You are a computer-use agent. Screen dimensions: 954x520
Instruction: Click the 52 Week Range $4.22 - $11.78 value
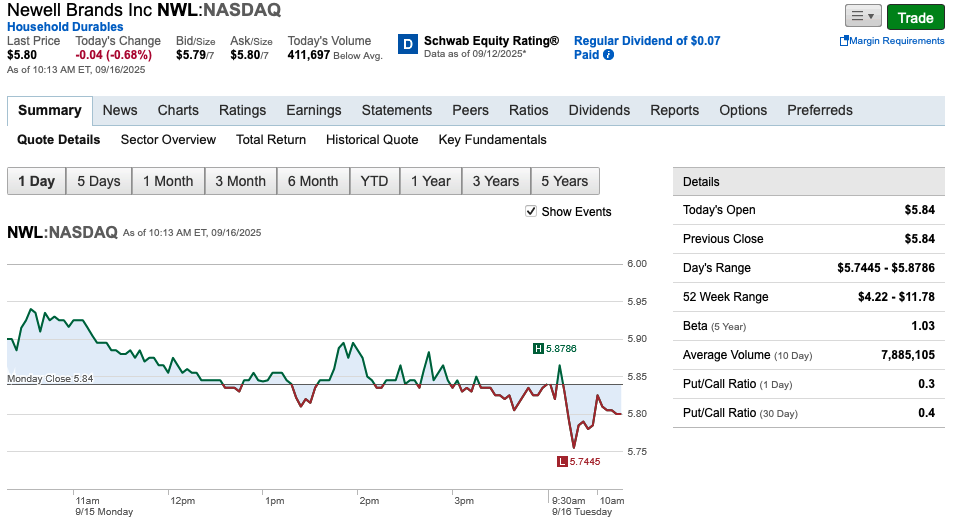coord(896,297)
